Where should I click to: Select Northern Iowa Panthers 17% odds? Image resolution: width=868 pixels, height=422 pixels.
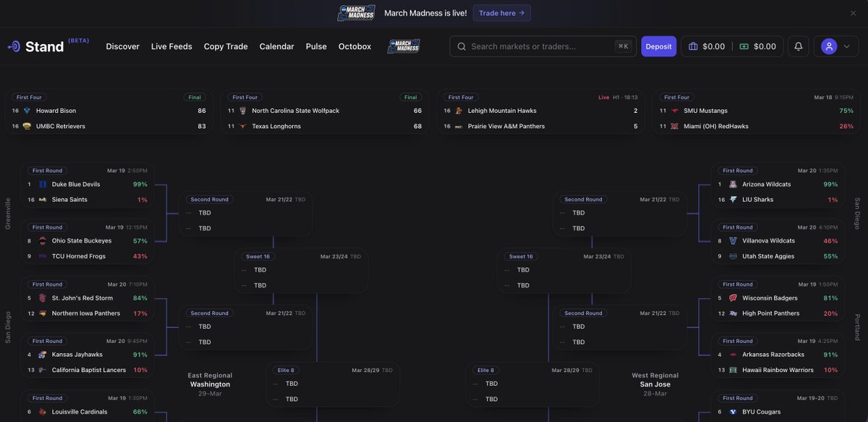pyautogui.click(x=140, y=313)
